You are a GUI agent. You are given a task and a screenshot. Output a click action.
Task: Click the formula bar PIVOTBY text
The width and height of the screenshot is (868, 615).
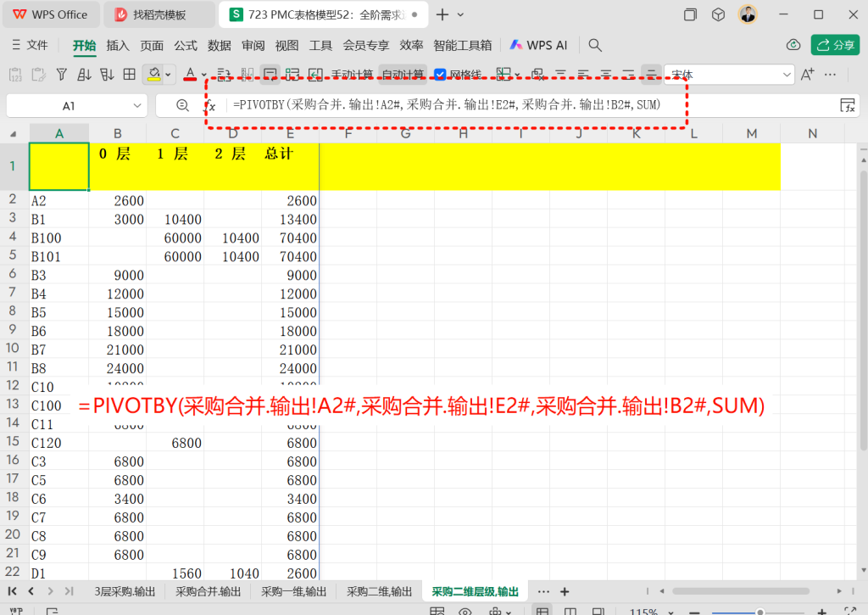point(446,104)
